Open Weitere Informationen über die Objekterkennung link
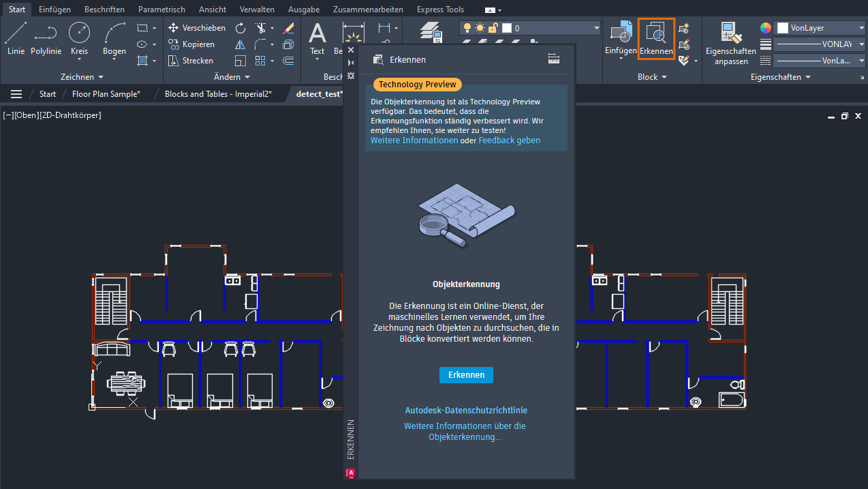This screenshot has height=489, width=868. pyautogui.click(x=465, y=432)
